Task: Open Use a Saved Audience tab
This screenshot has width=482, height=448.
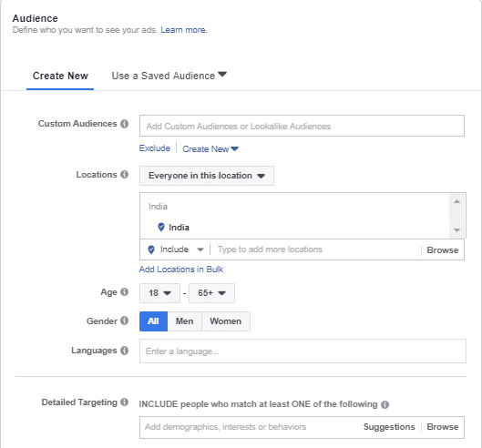Action: click(169, 76)
